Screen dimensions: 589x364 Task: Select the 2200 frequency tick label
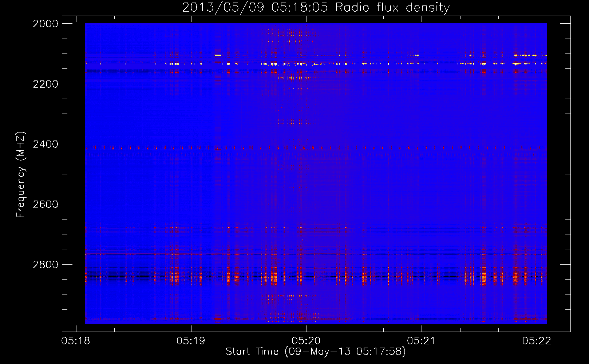click(46, 84)
